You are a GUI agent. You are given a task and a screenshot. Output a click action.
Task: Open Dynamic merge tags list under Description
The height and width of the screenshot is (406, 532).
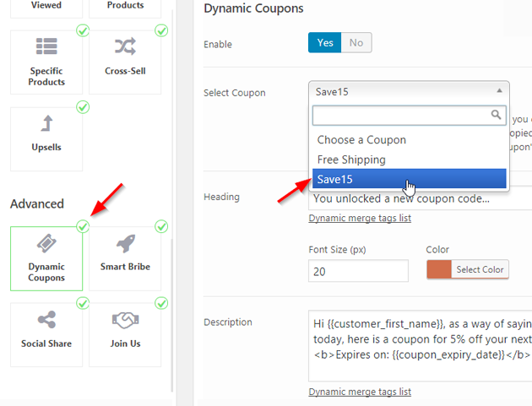click(x=360, y=392)
